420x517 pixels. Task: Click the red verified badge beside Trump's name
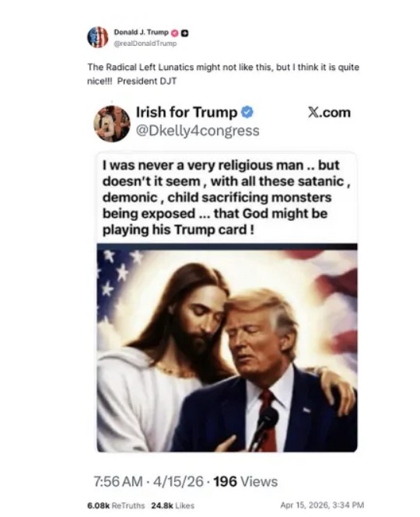click(x=175, y=33)
